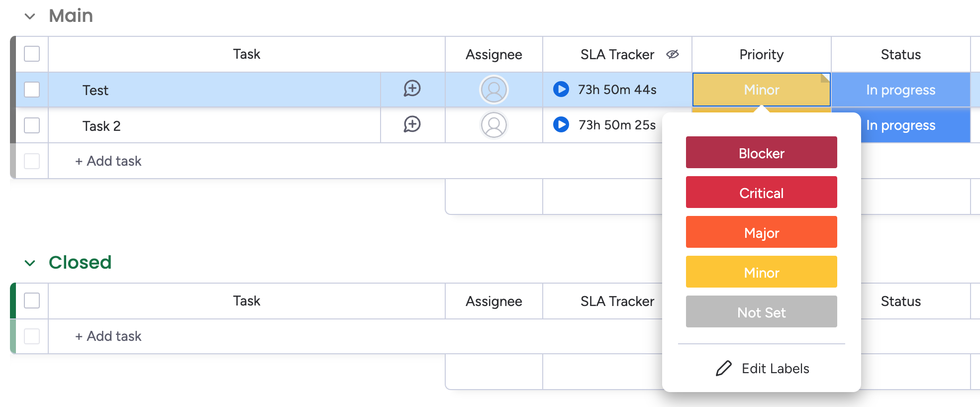980x407 pixels.
Task: Click + Add task in Main group
Action: (108, 161)
